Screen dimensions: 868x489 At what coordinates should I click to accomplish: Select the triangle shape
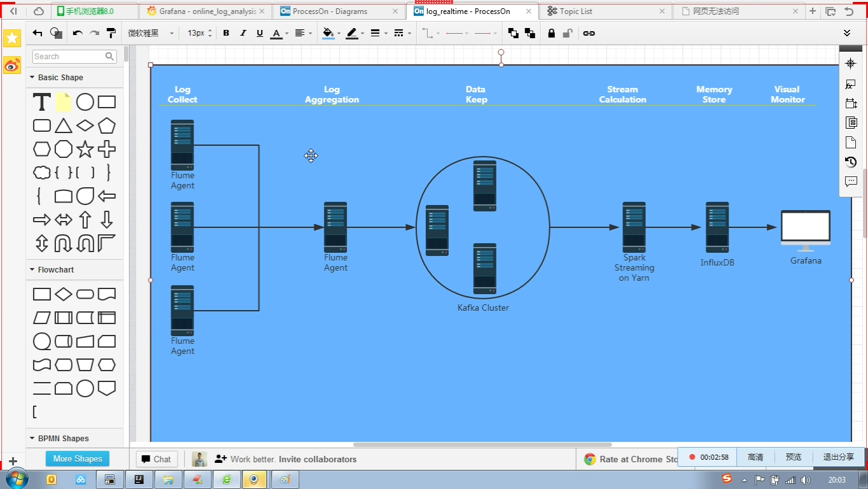64,125
